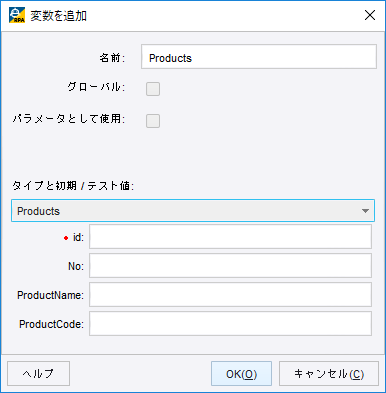Image resolution: width=386 pixels, height=393 pixels.
Task: Click the eRPA application icon in title bar
Action: pos(17,15)
